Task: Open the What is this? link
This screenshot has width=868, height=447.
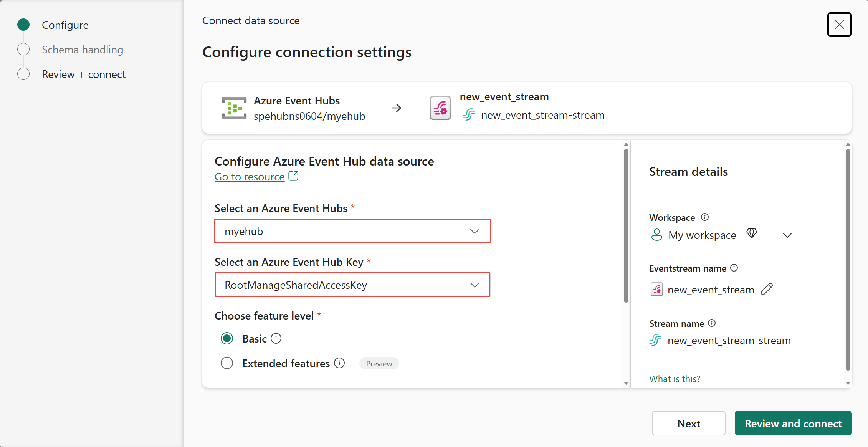Action: tap(675, 379)
